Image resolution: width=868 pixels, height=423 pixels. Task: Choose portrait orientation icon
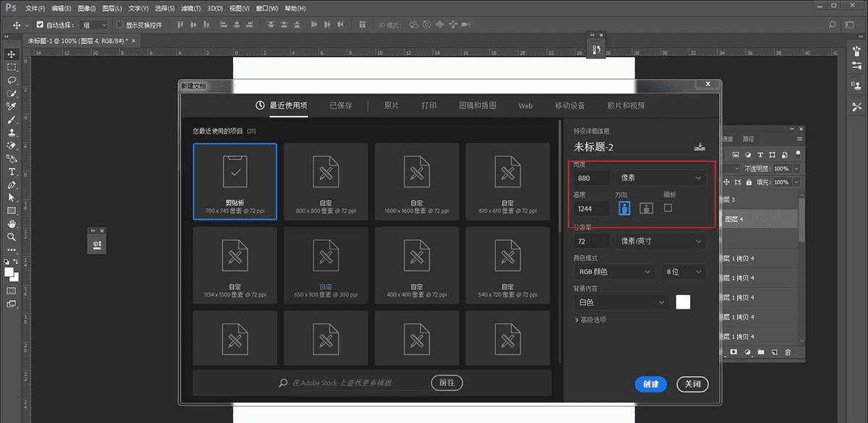[x=624, y=208]
